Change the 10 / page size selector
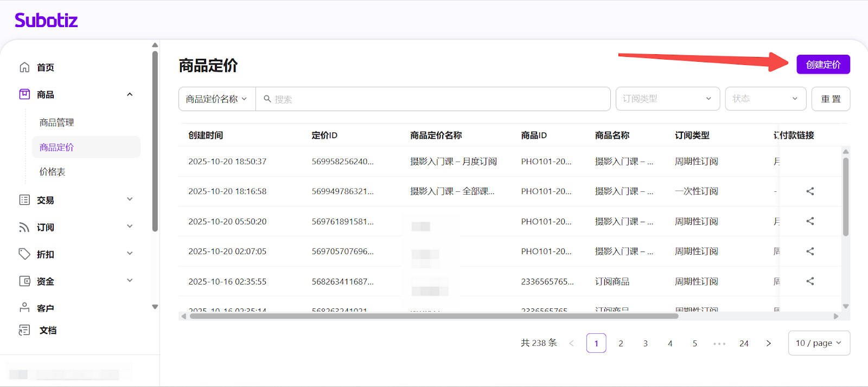This screenshot has height=387, width=868. coord(819,343)
